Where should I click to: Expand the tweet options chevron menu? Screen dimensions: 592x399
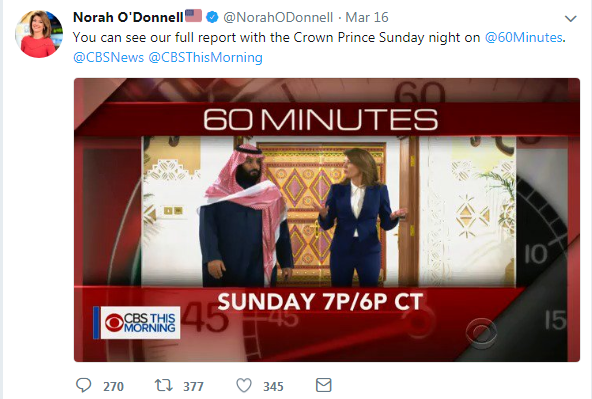pyautogui.click(x=570, y=18)
